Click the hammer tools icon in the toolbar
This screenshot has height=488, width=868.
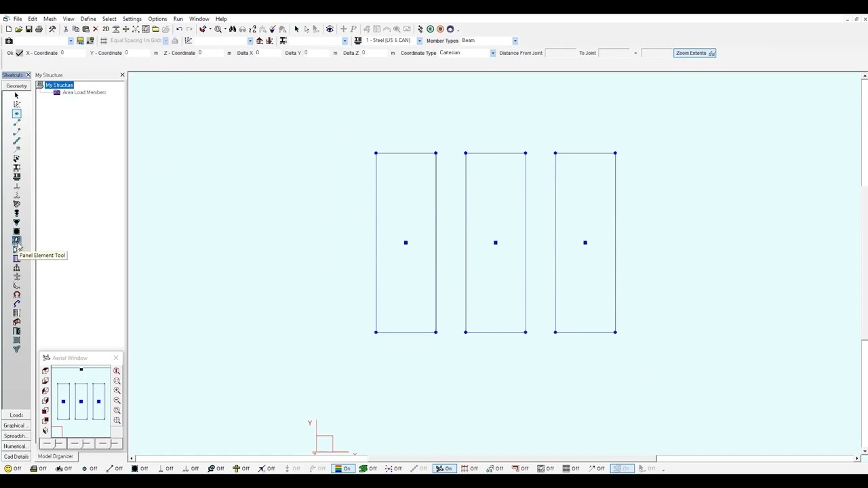(x=52, y=29)
